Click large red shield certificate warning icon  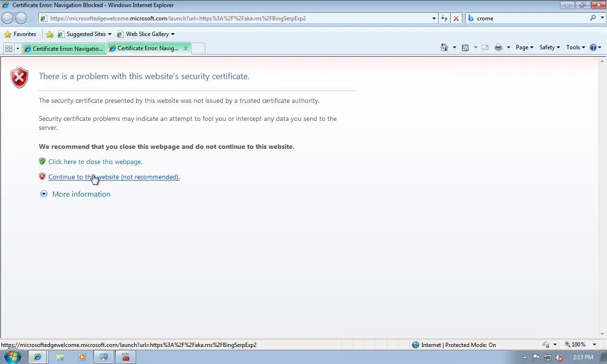19,78
